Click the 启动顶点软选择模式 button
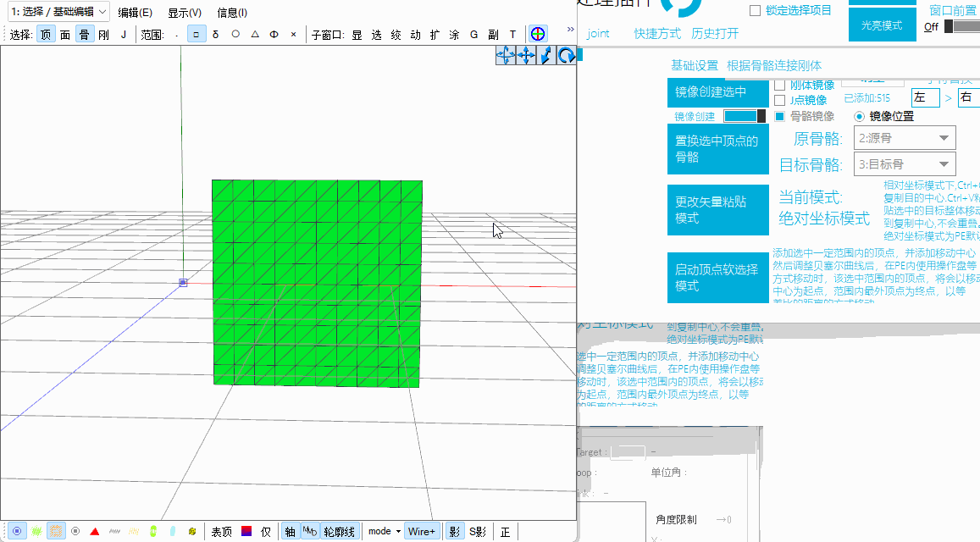Screen dimensions: 980x542 (x=717, y=277)
